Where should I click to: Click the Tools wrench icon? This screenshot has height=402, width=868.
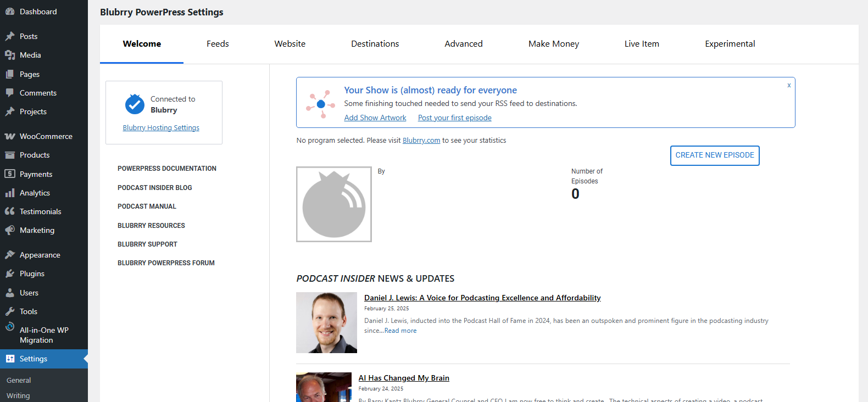pos(10,311)
